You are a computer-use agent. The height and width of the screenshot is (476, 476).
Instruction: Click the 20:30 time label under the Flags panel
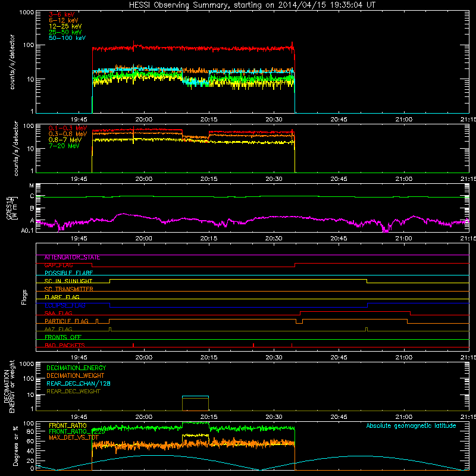coord(274,358)
